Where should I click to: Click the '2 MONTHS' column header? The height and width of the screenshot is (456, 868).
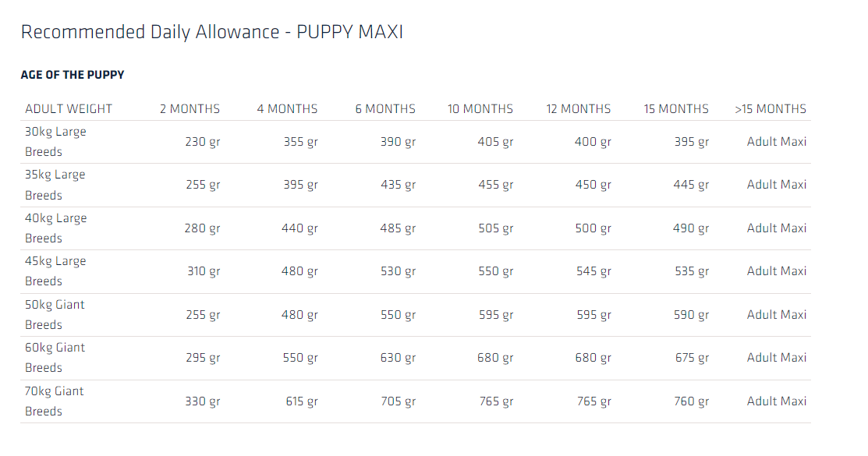190,109
